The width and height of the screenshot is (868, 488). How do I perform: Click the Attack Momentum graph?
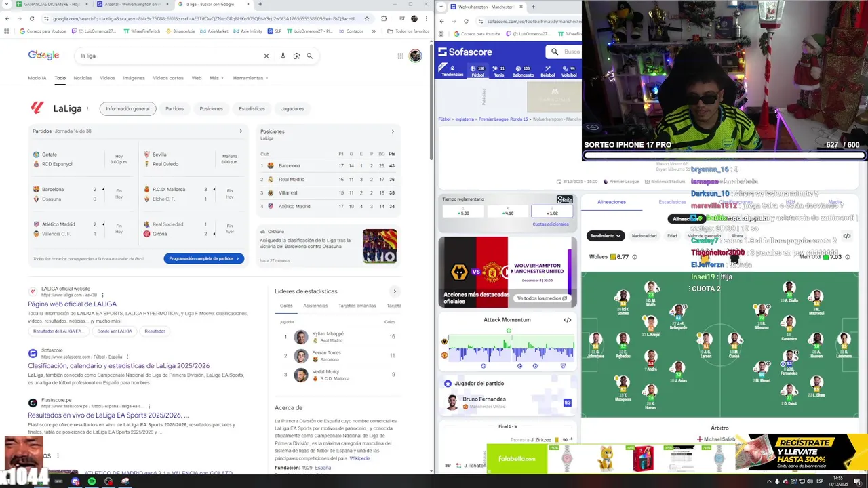[x=511, y=349]
